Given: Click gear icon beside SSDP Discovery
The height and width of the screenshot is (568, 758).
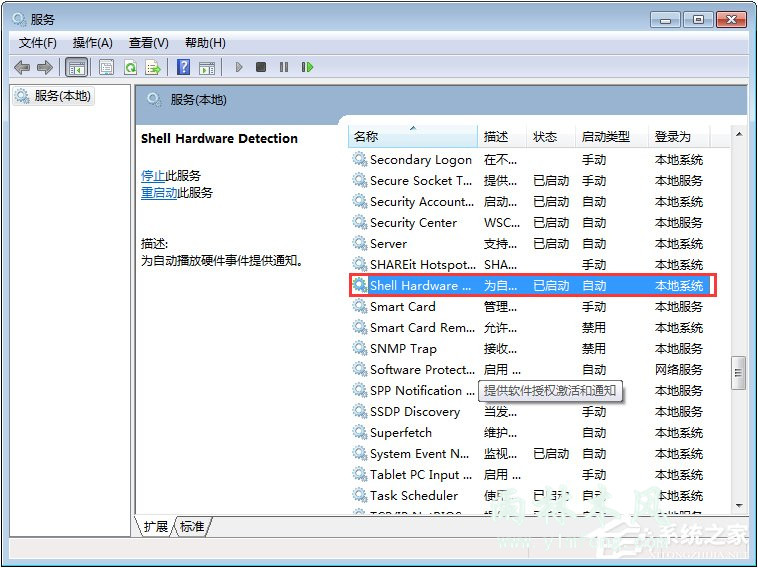Looking at the screenshot, I should 360,411.
